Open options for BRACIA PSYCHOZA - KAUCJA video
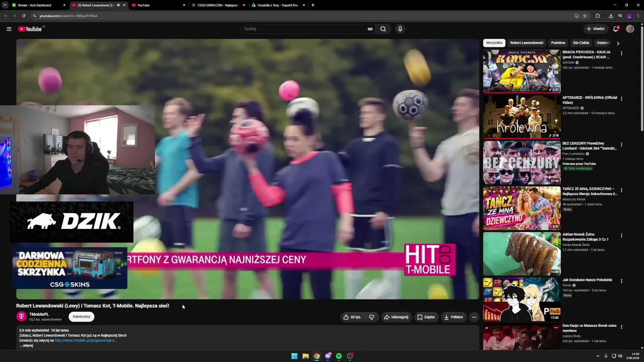 pyautogui.click(x=621, y=53)
